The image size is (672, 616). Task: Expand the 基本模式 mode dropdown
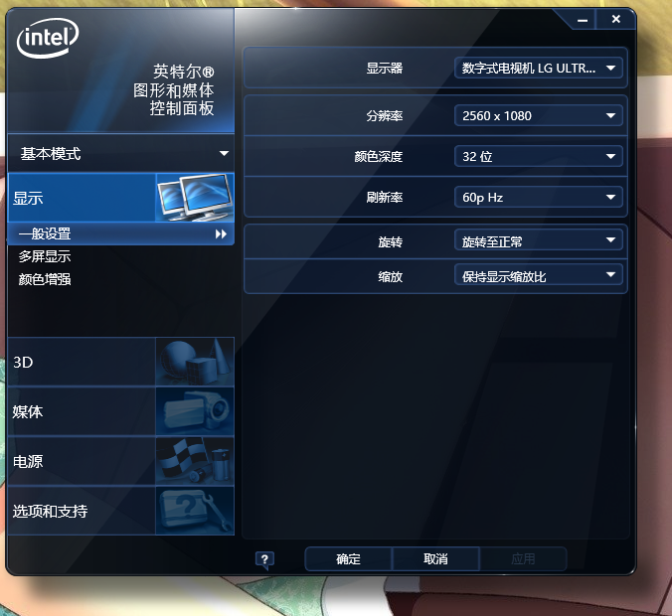coord(120,153)
